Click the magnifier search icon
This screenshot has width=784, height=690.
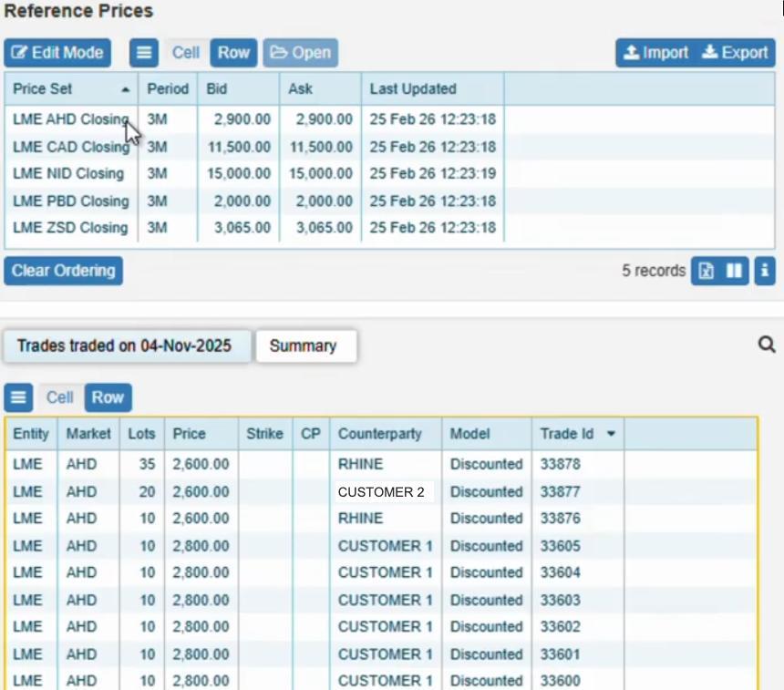767,345
